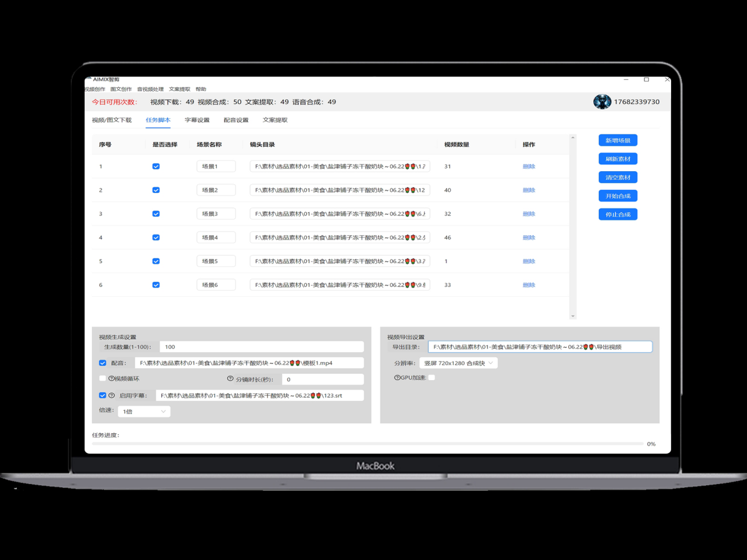Open the 分辨率 resolution dropdown

point(458,363)
